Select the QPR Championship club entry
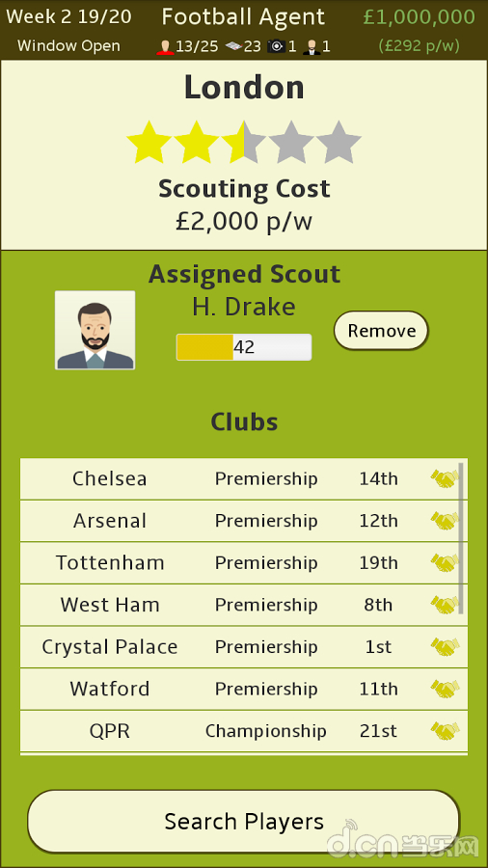 coord(244,731)
